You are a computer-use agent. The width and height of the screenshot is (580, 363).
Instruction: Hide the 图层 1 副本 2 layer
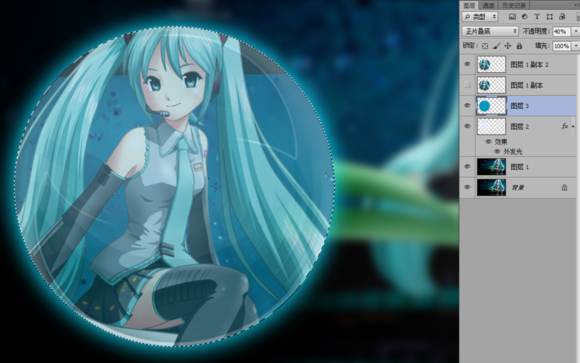coord(467,64)
